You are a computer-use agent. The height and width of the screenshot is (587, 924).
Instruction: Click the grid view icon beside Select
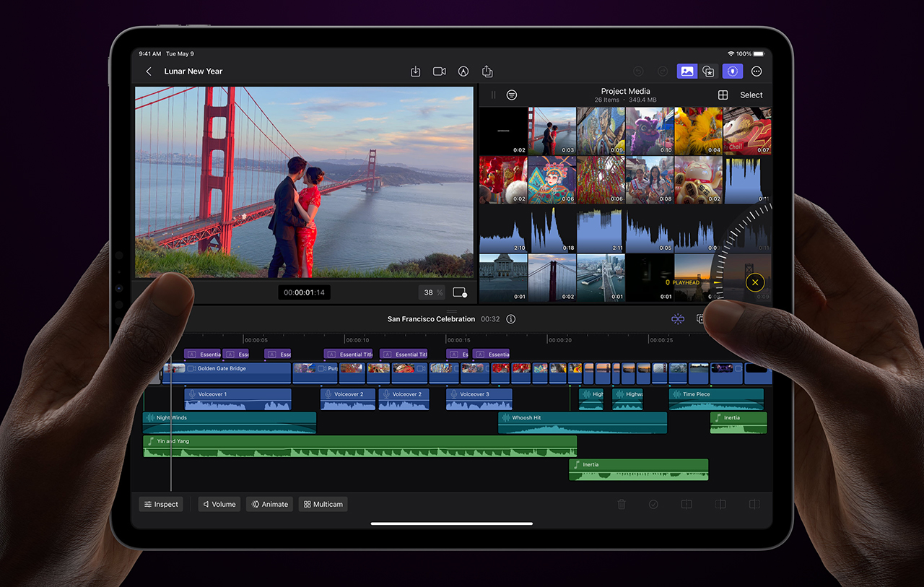pyautogui.click(x=722, y=95)
